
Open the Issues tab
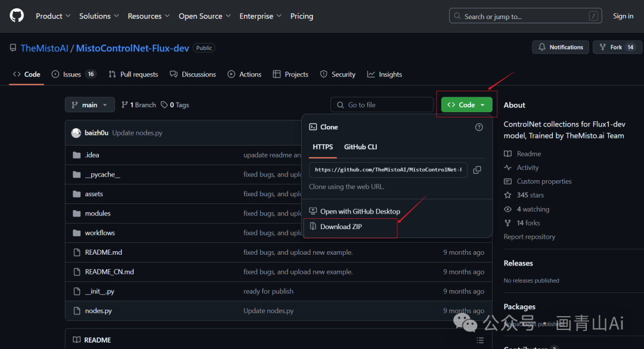tap(73, 75)
